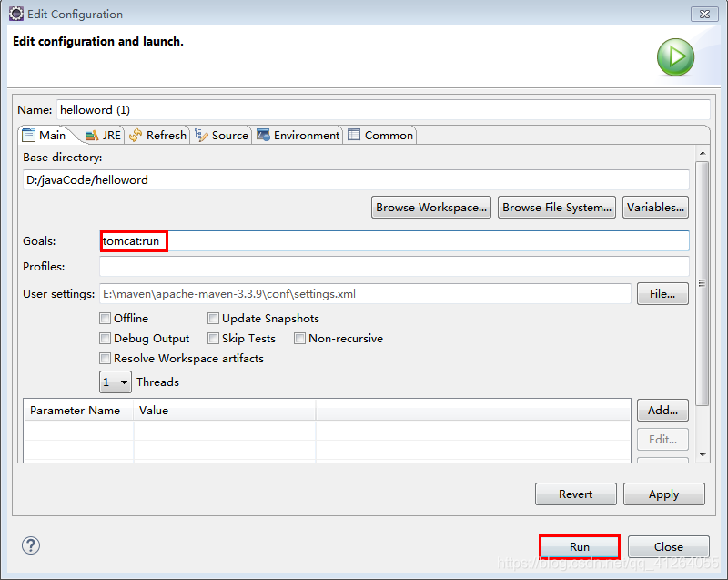Toggle the Skip Tests checkbox
This screenshot has height=580, width=728.
(213, 338)
